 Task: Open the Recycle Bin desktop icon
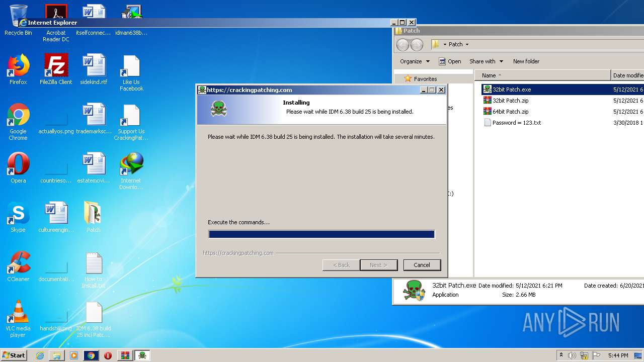pyautogui.click(x=18, y=20)
